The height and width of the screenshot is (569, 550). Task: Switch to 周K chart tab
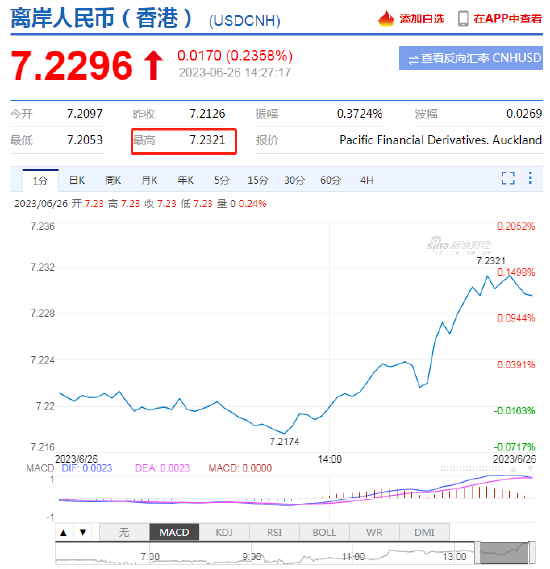[x=113, y=180]
